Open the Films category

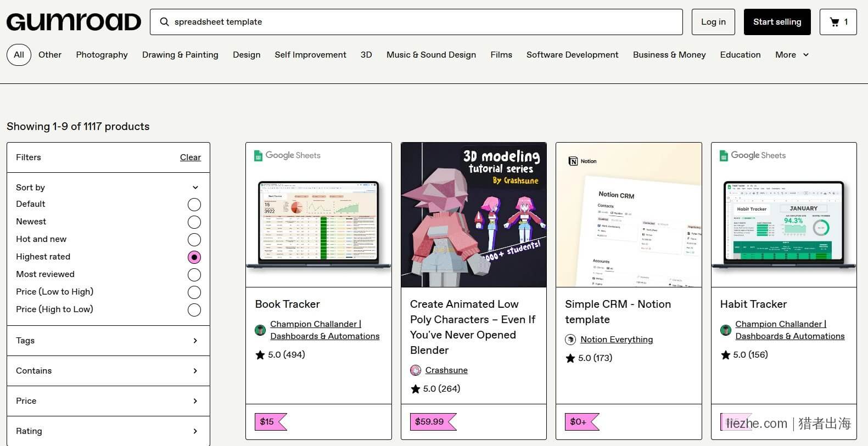point(501,55)
